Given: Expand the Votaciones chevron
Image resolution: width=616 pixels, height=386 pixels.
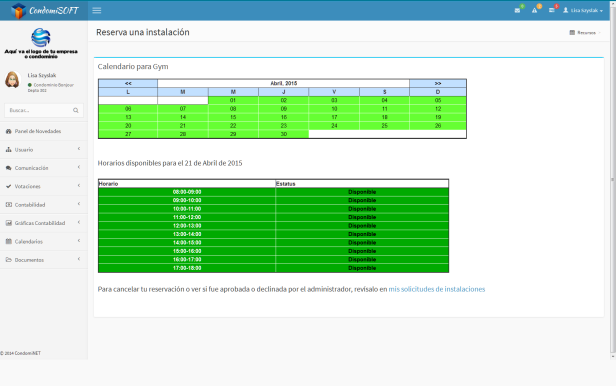Looking at the screenshot, I should click(79, 186).
